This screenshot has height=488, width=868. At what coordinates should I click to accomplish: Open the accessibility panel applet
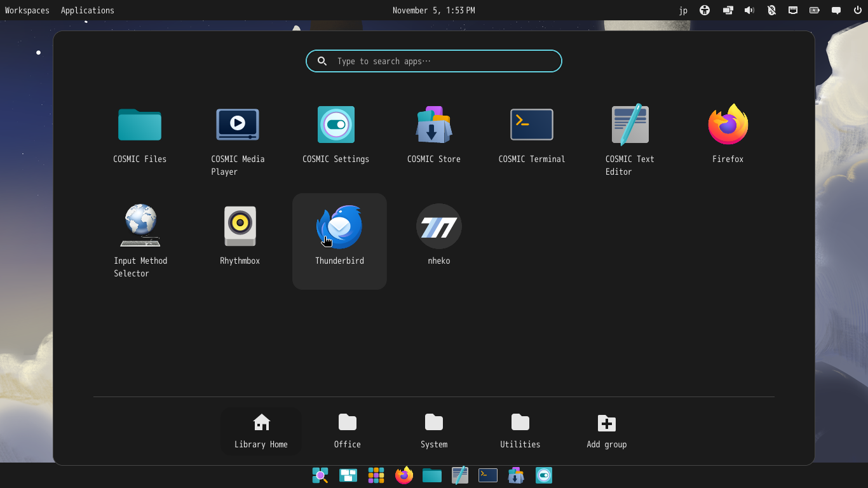click(x=705, y=10)
